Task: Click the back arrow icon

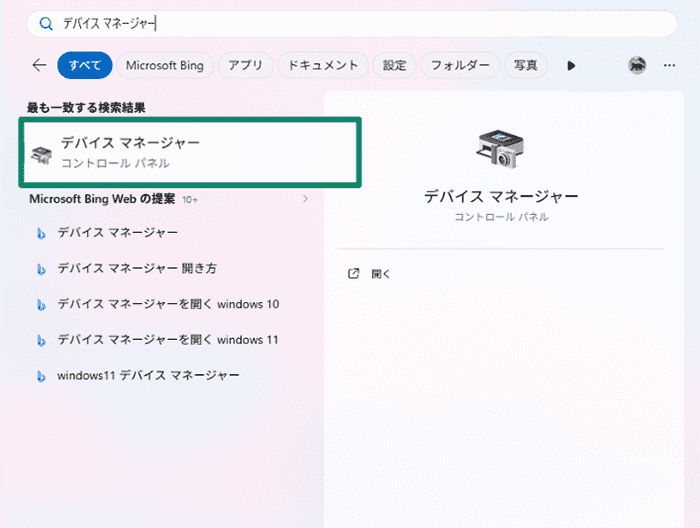Action: (39, 65)
